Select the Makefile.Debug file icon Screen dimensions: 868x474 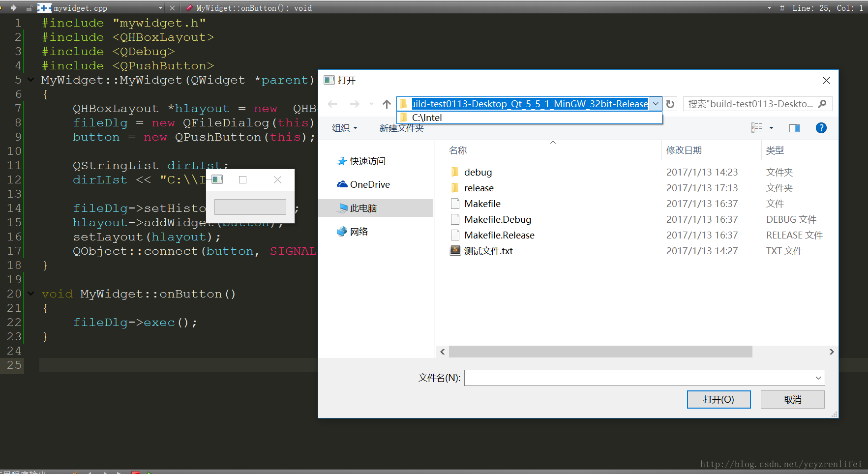[x=455, y=219]
